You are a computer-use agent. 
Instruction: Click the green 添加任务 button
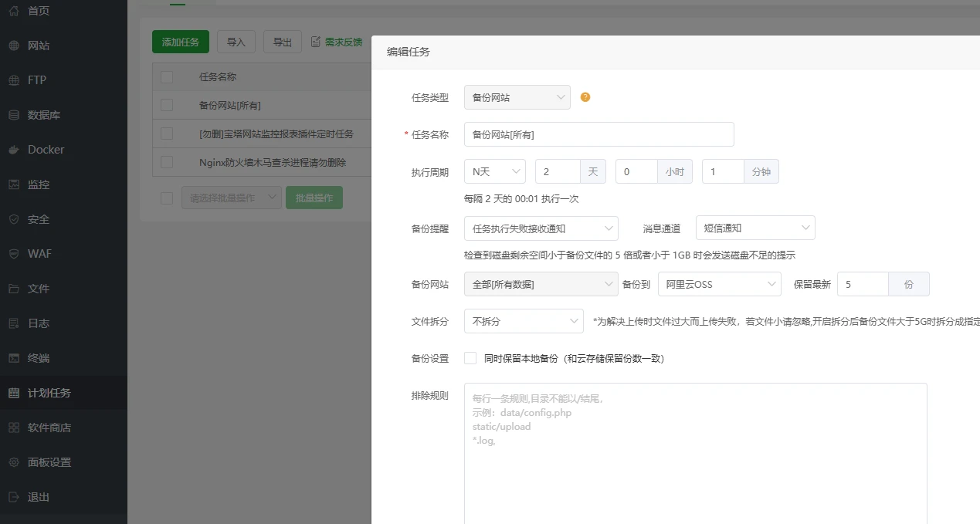[x=180, y=42]
